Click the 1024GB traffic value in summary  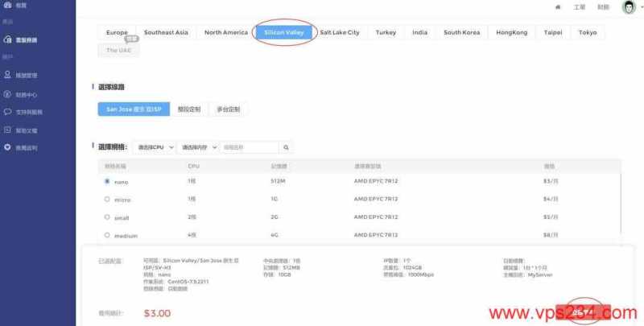tap(412, 268)
